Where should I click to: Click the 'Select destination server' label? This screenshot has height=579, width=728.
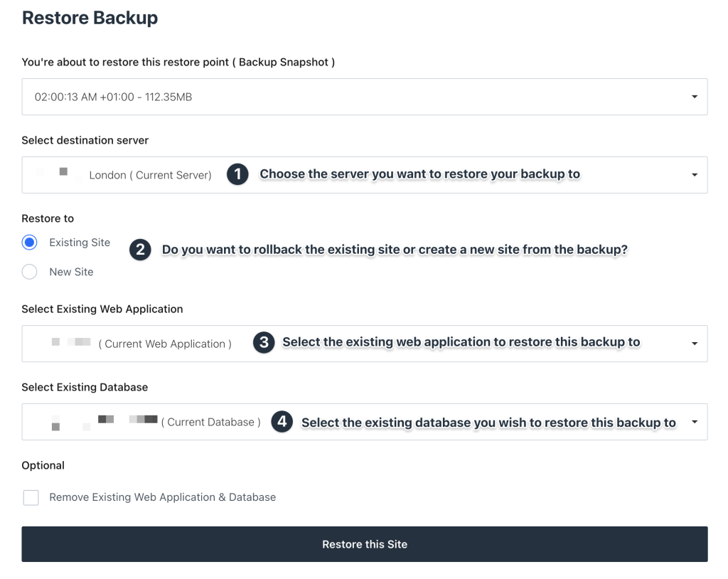tap(85, 140)
